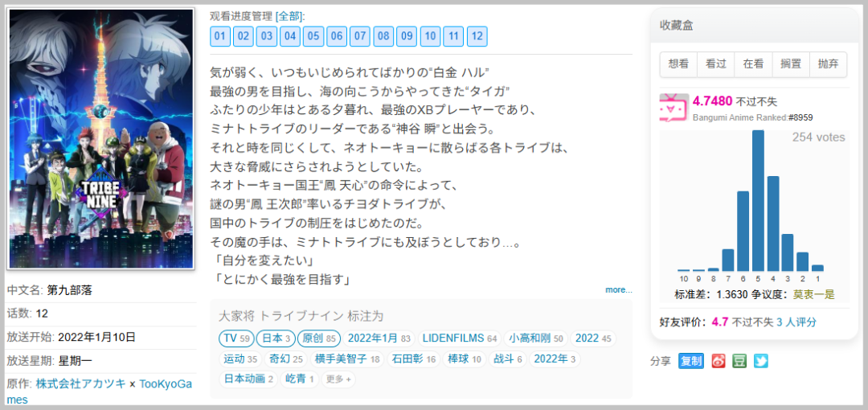The width and height of the screenshot is (868, 410).
Task: Toggle the 原创 tag
Action: 319,338
